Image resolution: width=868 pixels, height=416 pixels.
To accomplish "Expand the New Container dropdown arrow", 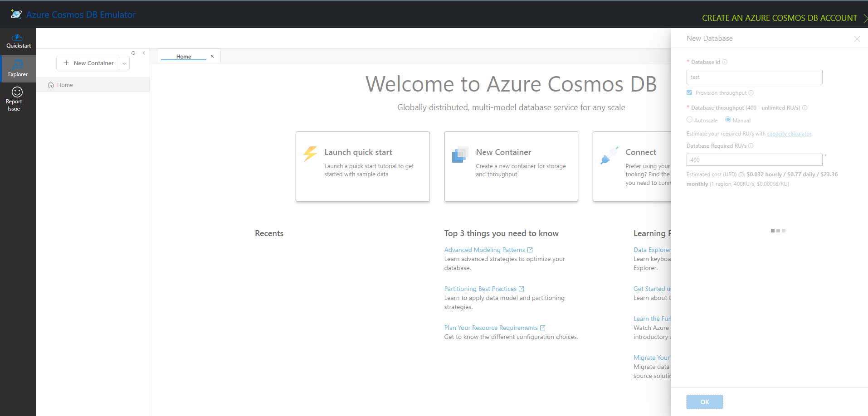I will click(x=124, y=63).
